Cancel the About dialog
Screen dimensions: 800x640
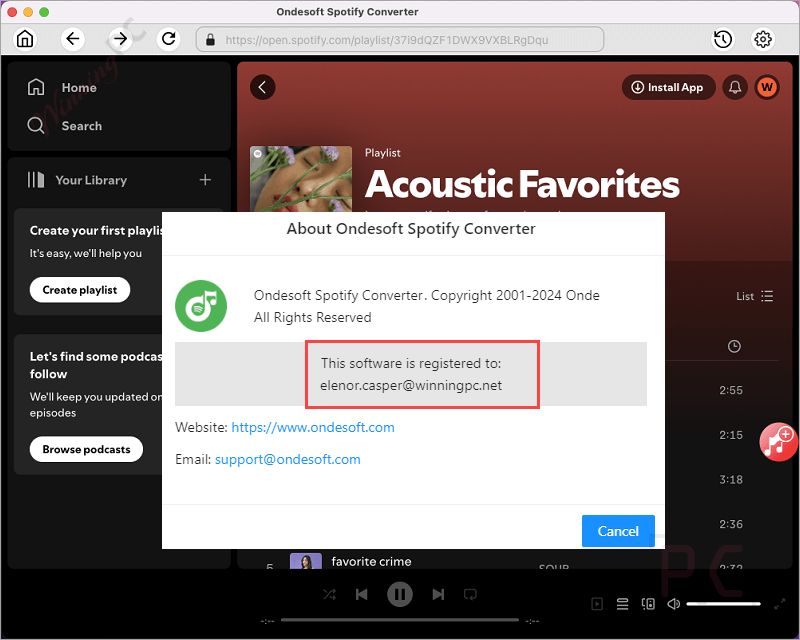618,531
